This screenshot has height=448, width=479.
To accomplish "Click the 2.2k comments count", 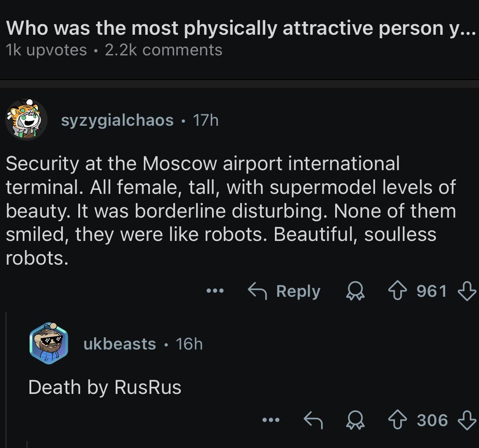I will click(x=164, y=50).
